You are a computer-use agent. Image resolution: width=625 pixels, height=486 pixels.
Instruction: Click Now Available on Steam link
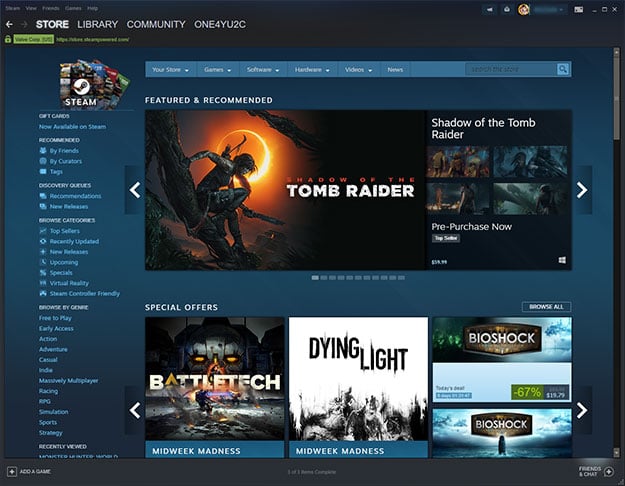(72, 127)
